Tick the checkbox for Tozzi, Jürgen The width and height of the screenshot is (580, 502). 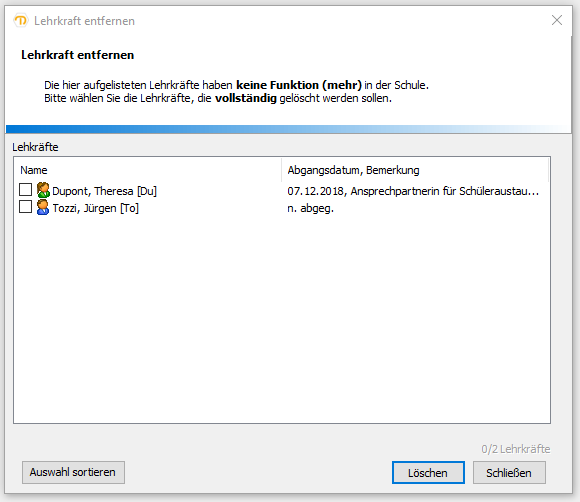(x=26, y=207)
